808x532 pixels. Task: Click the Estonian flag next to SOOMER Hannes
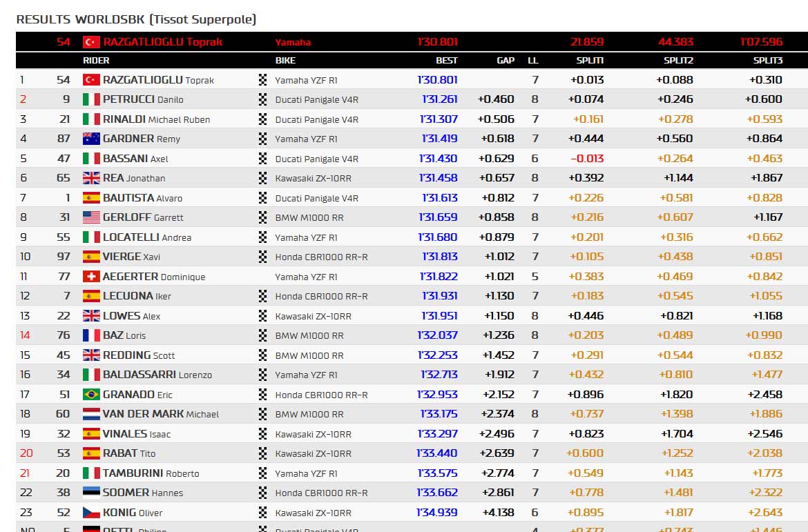point(91,493)
